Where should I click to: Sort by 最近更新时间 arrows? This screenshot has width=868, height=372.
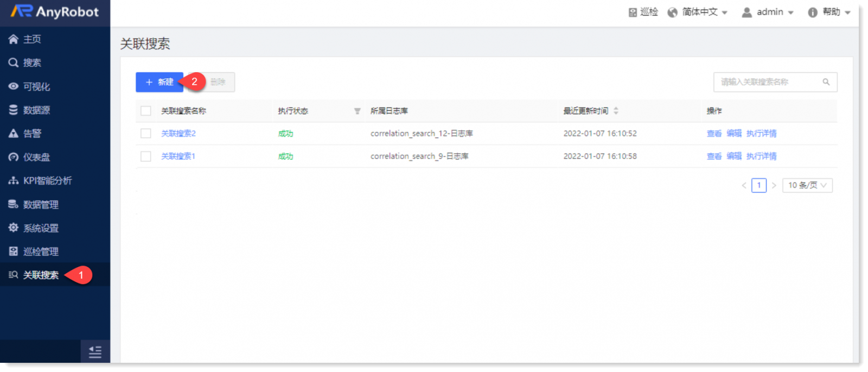pyautogui.click(x=616, y=111)
